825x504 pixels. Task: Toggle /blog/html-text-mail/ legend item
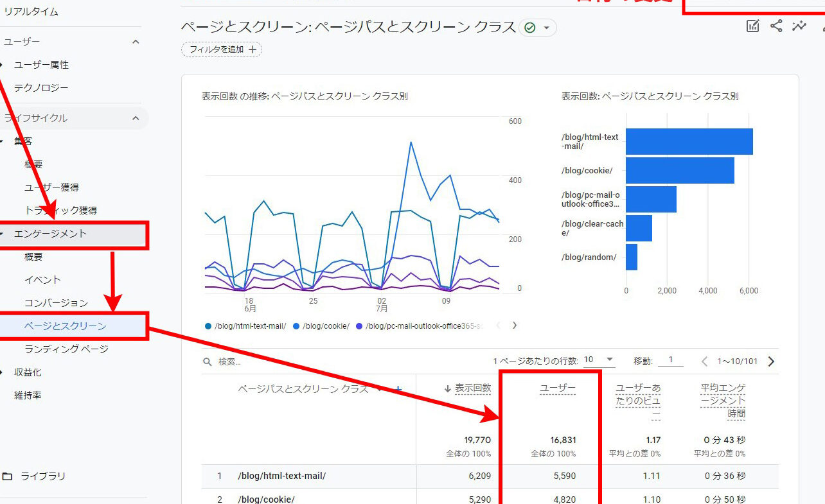(x=245, y=326)
